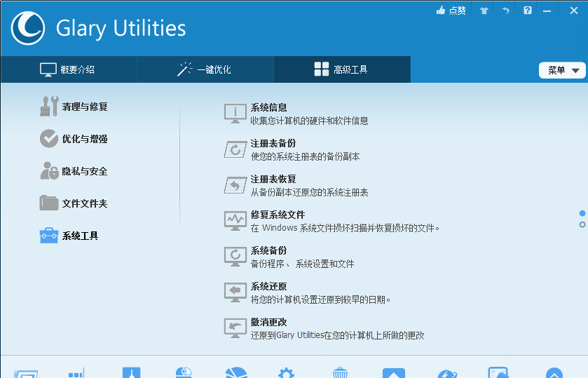This screenshot has width=588, height=378.
Task: Select the second page indicator dot
Action: point(582,224)
